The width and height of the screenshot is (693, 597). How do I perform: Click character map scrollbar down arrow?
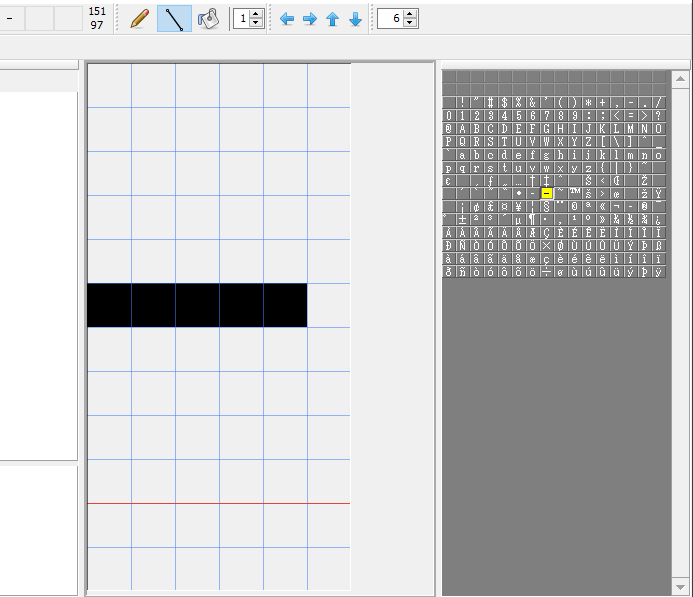(x=681, y=587)
